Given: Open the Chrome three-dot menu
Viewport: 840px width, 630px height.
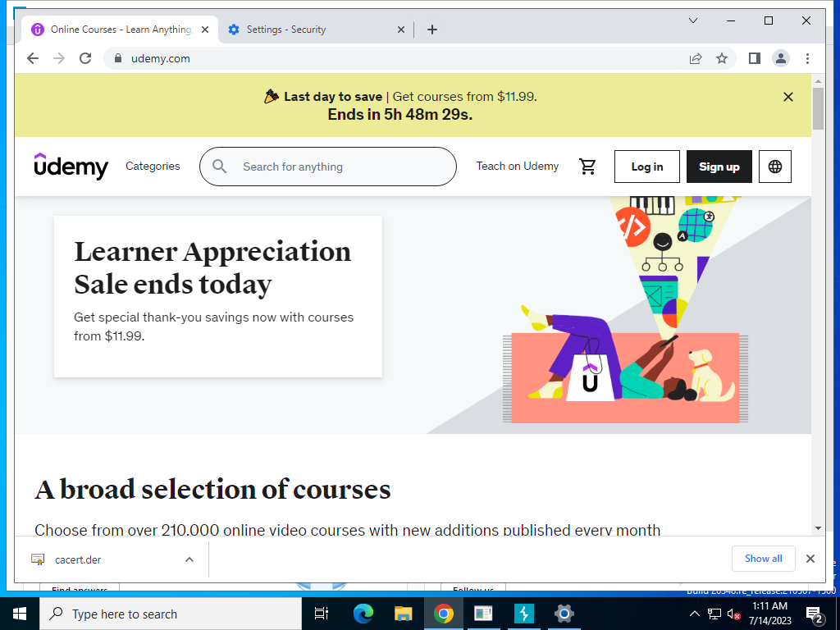Looking at the screenshot, I should [x=807, y=58].
